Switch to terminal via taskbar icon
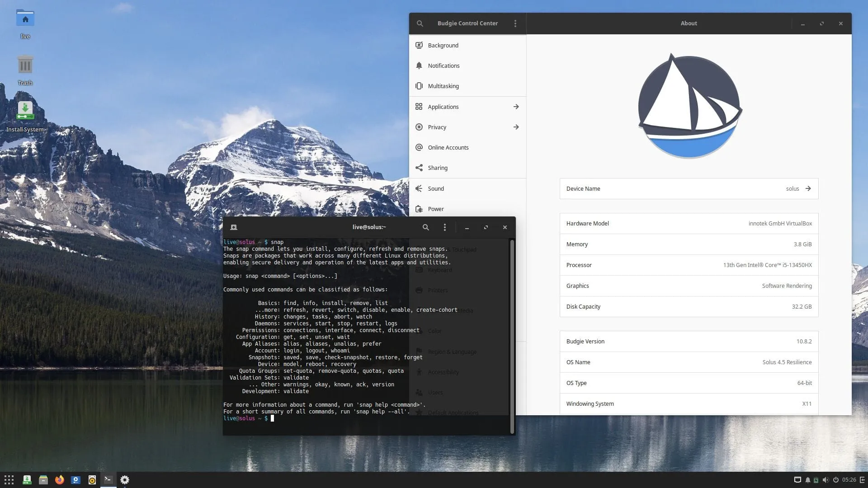The width and height of the screenshot is (868, 488). click(108, 479)
